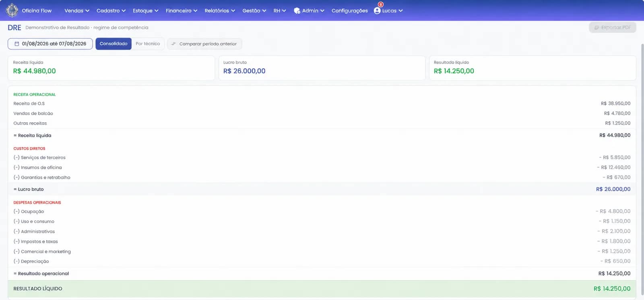The image size is (644, 300).
Task: Click the Resultado líquido summary card
Action: [533, 68]
